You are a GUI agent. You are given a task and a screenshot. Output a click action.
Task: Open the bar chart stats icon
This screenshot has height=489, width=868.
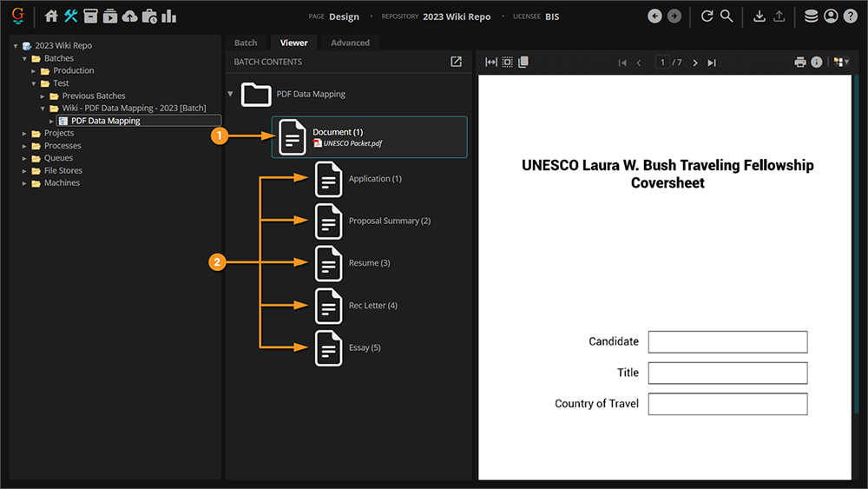click(x=169, y=17)
